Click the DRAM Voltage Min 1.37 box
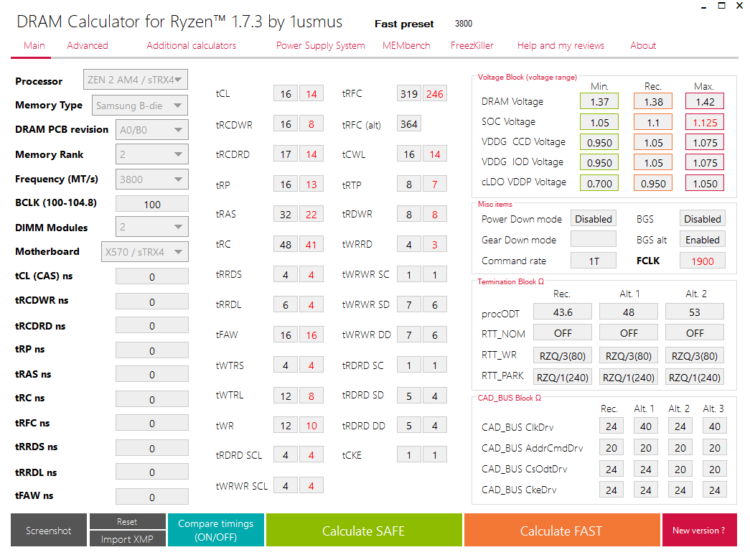This screenshot has height=560, width=750. pos(599,101)
